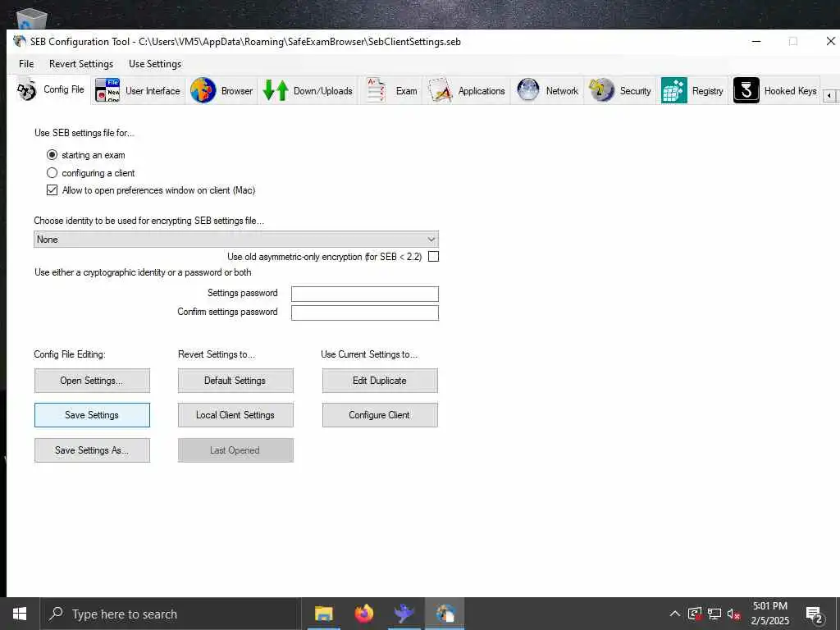840x630 pixels.
Task: Click the SEB title bar app icon
Action: pos(20,41)
